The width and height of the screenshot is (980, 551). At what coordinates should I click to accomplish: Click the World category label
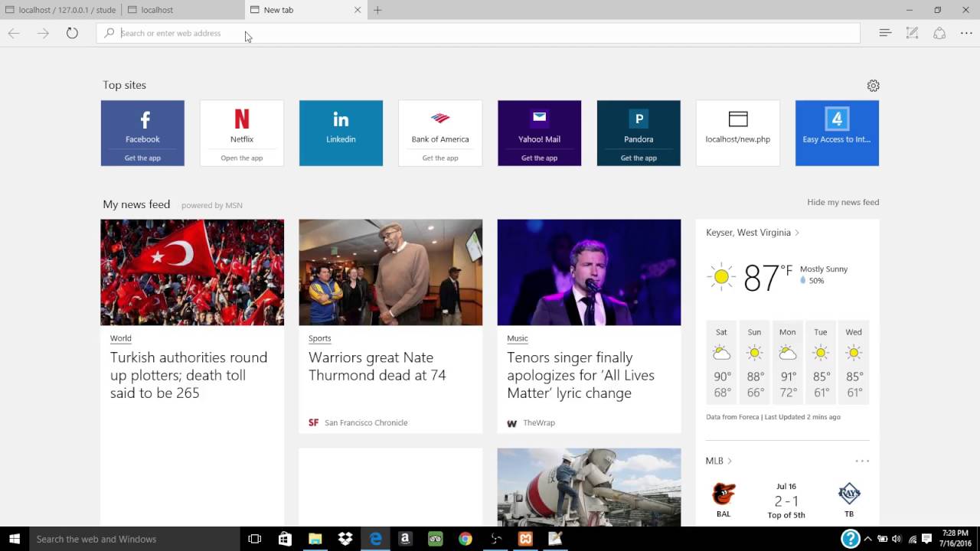tap(121, 338)
